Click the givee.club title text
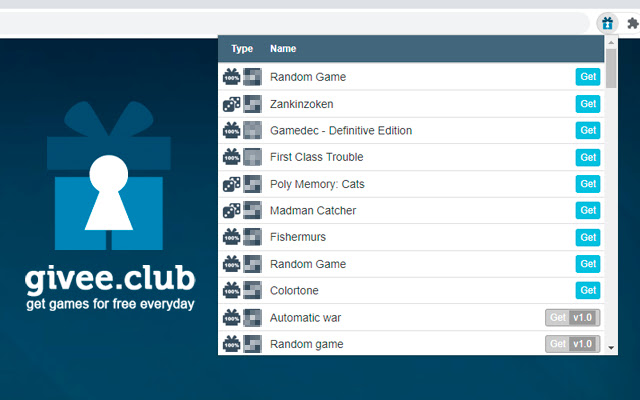 coord(110,279)
